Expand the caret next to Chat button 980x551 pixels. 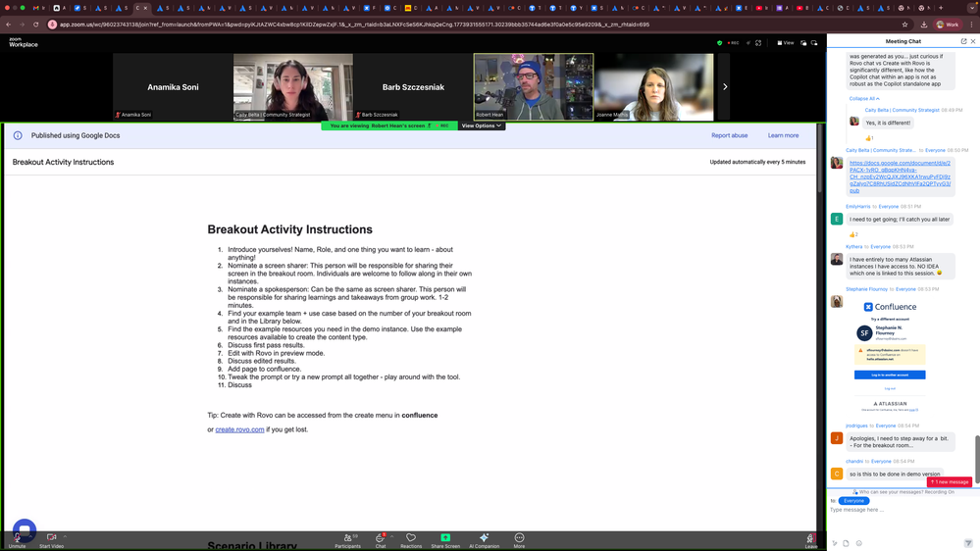391,536
